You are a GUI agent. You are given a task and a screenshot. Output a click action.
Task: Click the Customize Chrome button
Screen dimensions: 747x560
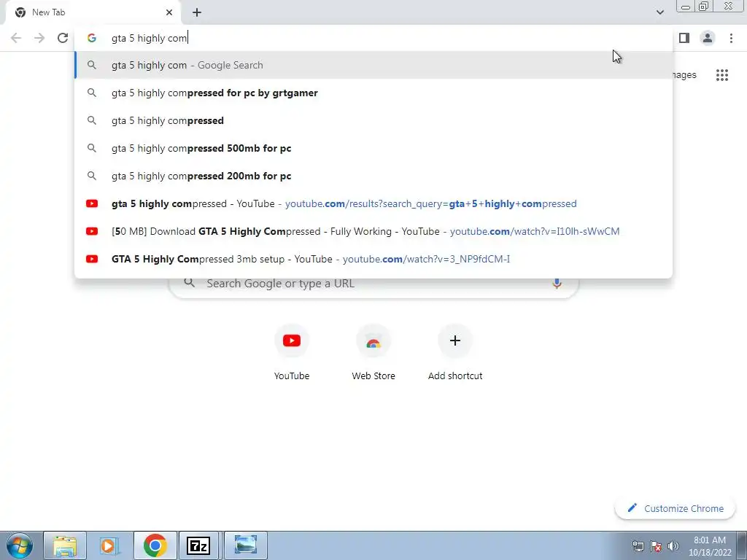tap(676, 508)
